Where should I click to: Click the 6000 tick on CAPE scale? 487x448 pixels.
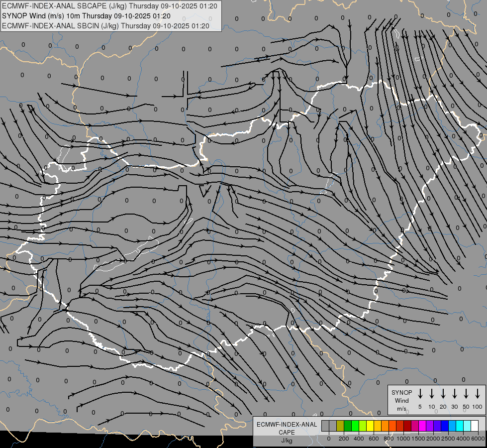point(478,439)
